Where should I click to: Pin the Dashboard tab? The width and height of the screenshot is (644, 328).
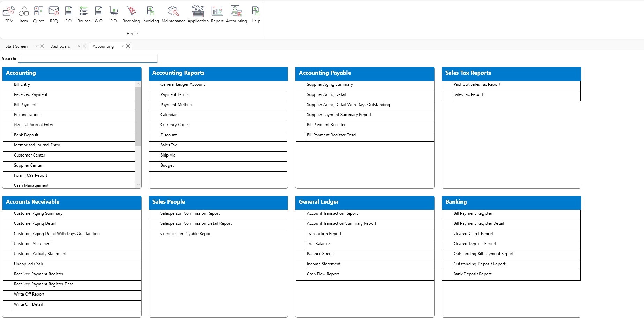tap(79, 46)
